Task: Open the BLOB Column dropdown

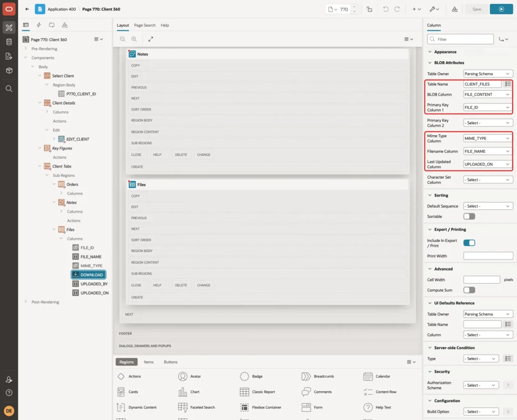Action: tap(488, 94)
